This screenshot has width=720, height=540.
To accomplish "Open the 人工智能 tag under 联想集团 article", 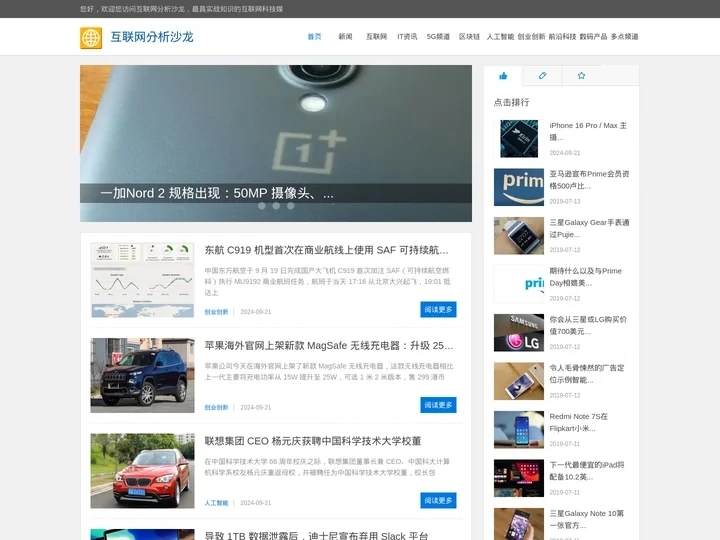I will [x=216, y=503].
